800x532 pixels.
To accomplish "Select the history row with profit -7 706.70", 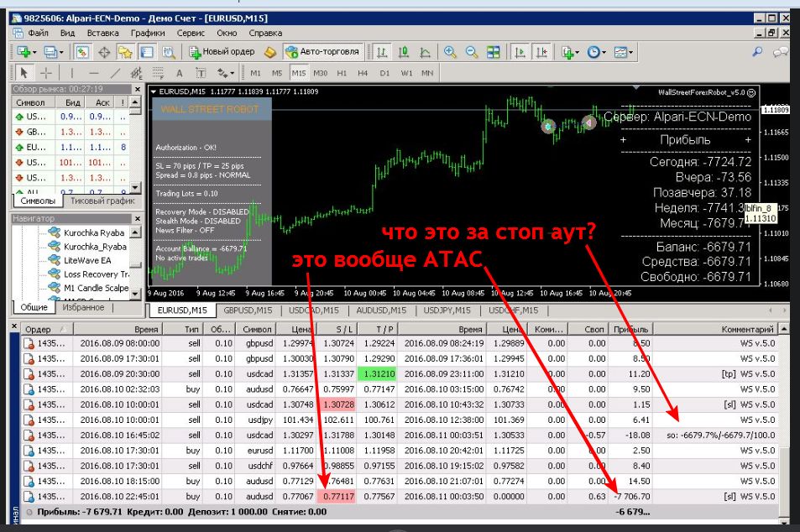I will pyautogui.click(x=400, y=496).
